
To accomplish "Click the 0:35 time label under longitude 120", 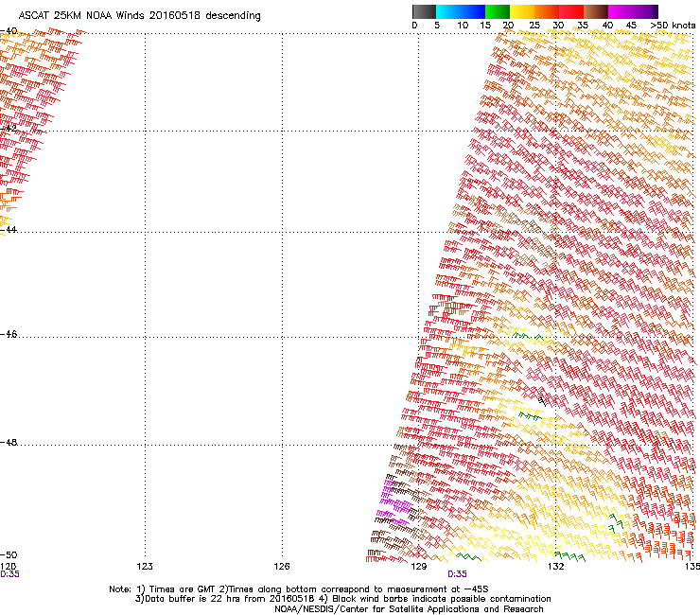I will point(9,574).
